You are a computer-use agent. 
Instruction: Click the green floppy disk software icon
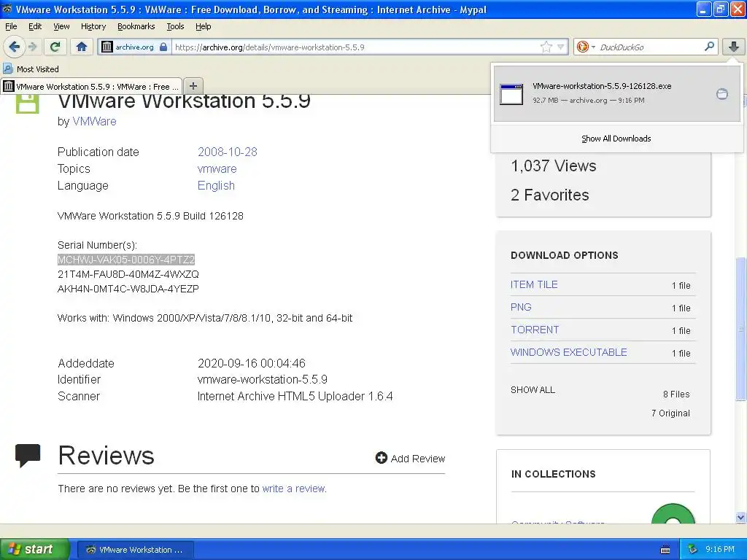pyautogui.click(x=27, y=102)
